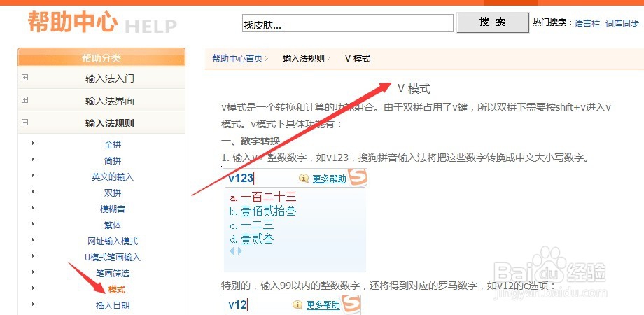Screen dimensions: 644x315
Task: Open 输入法规则 breadcrumb link
Action: (304, 58)
